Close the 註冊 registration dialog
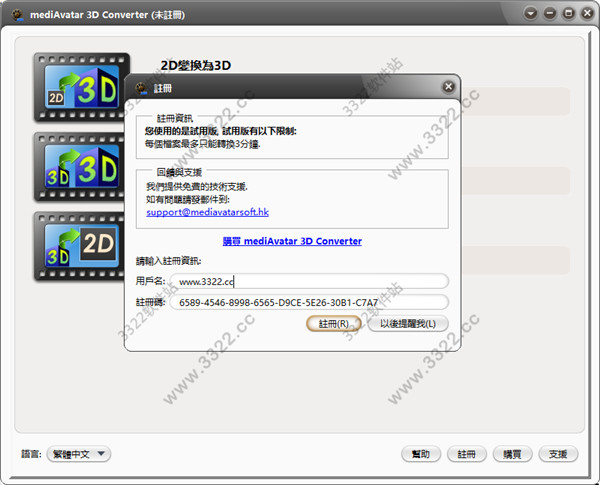Screen dimensions: 600x485 (x=448, y=87)
